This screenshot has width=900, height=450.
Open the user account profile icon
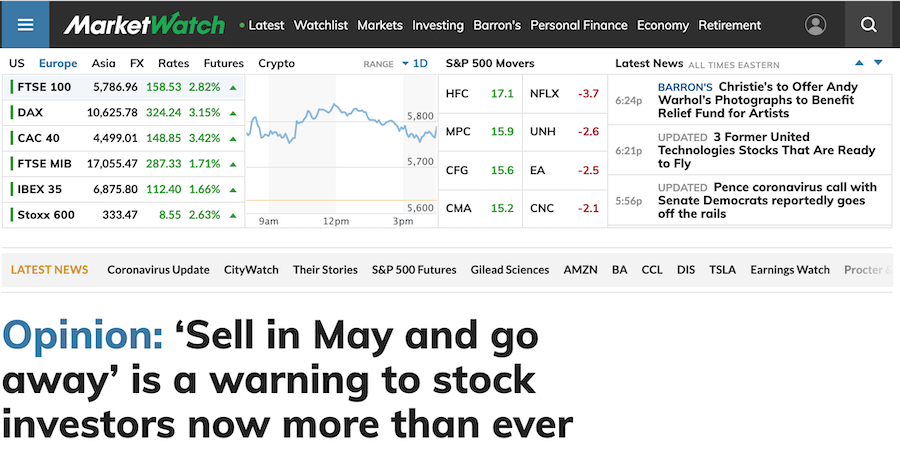pos(816,25)
